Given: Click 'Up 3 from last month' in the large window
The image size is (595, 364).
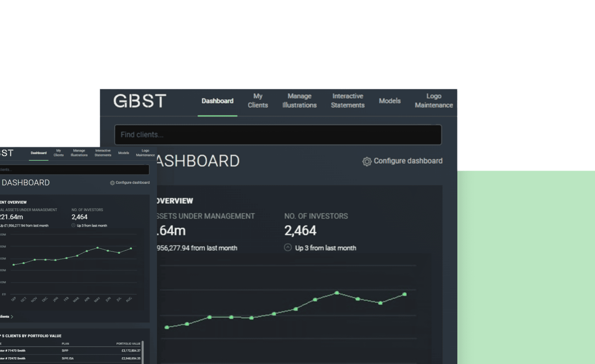Looking at the screenshot, I should (326, 248).
